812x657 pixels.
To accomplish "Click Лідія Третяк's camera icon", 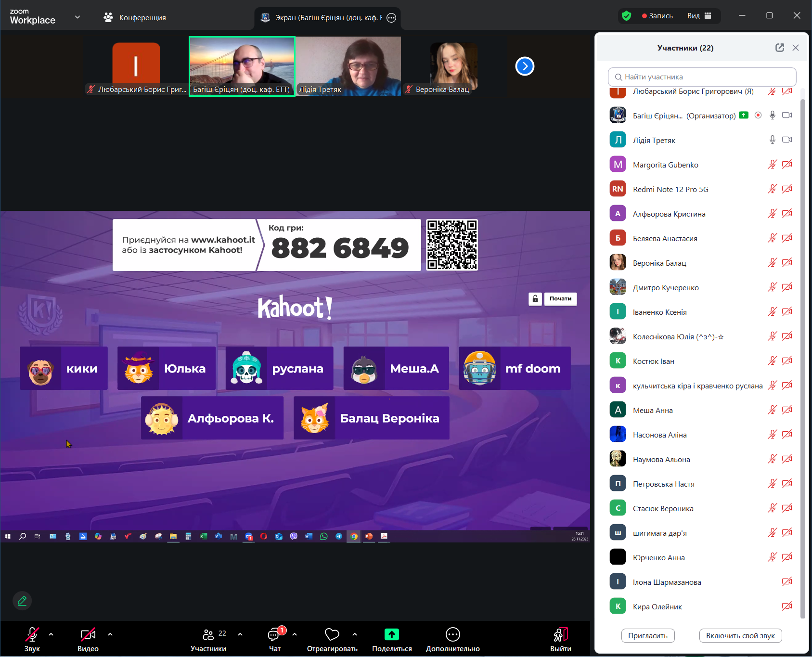I will click(x=787, y=140).
